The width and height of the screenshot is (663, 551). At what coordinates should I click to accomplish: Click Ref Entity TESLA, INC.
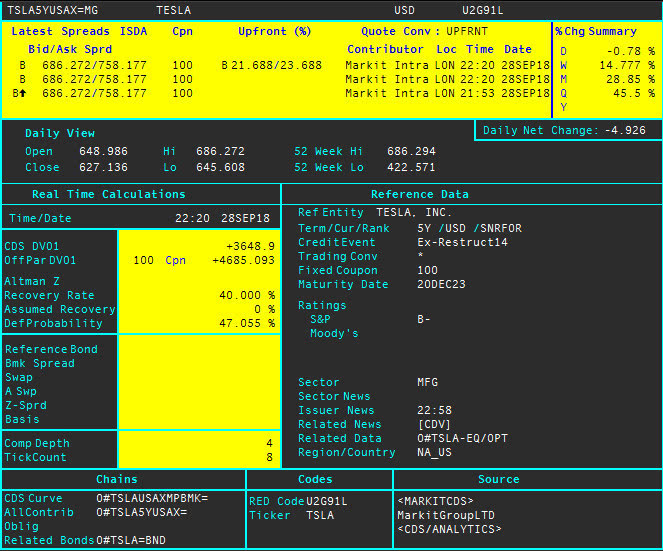(414, 212)
